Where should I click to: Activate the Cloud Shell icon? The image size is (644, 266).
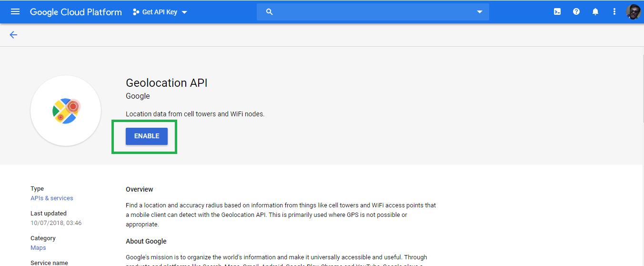point(557,12)
